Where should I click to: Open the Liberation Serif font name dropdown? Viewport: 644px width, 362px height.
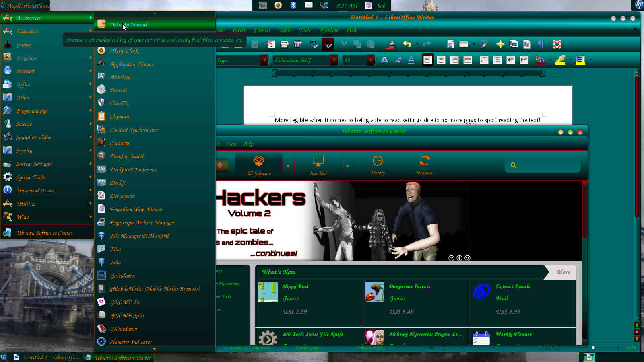point(334,60)
